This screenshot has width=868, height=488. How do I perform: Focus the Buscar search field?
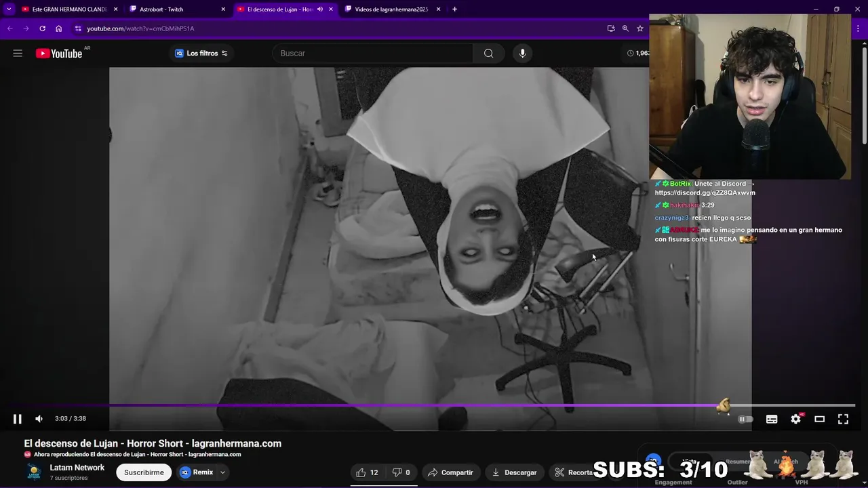pyautogui.click(x=372, y=53)
